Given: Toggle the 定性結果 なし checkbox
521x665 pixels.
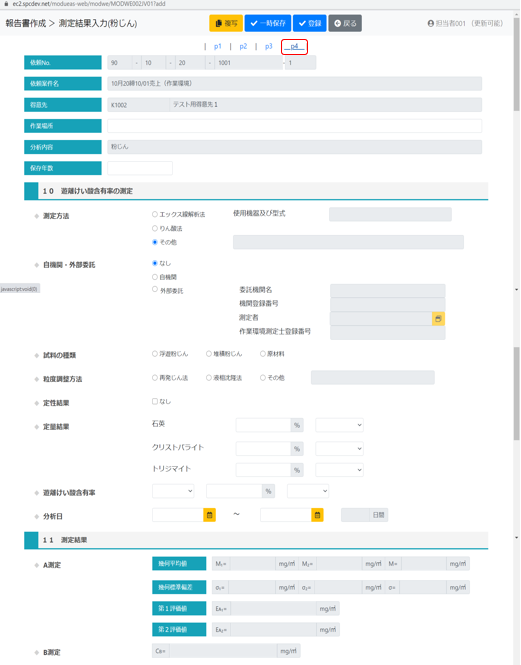Looking at the screenshot, I should [x=155, y=401].
